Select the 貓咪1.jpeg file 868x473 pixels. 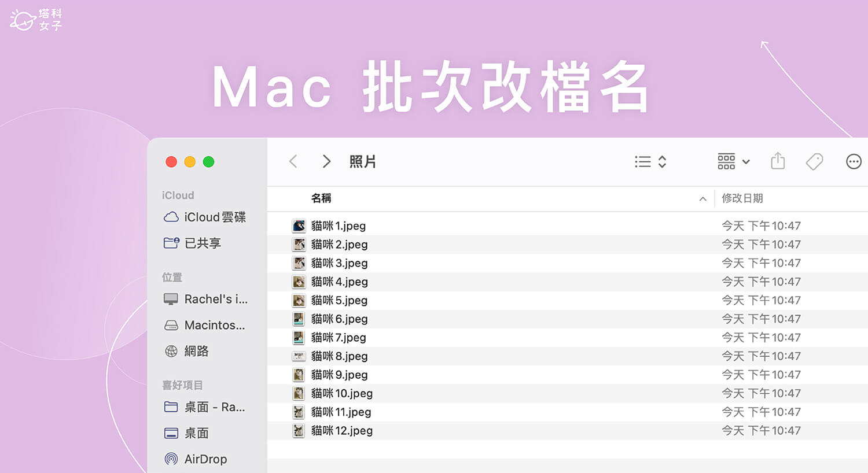pyautogui.click(x=338, y=226)
